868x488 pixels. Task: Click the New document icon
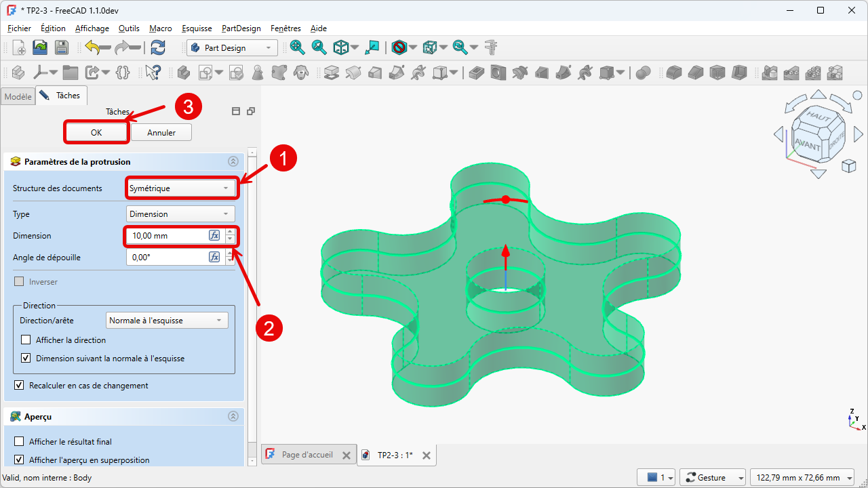click(18, 47)
